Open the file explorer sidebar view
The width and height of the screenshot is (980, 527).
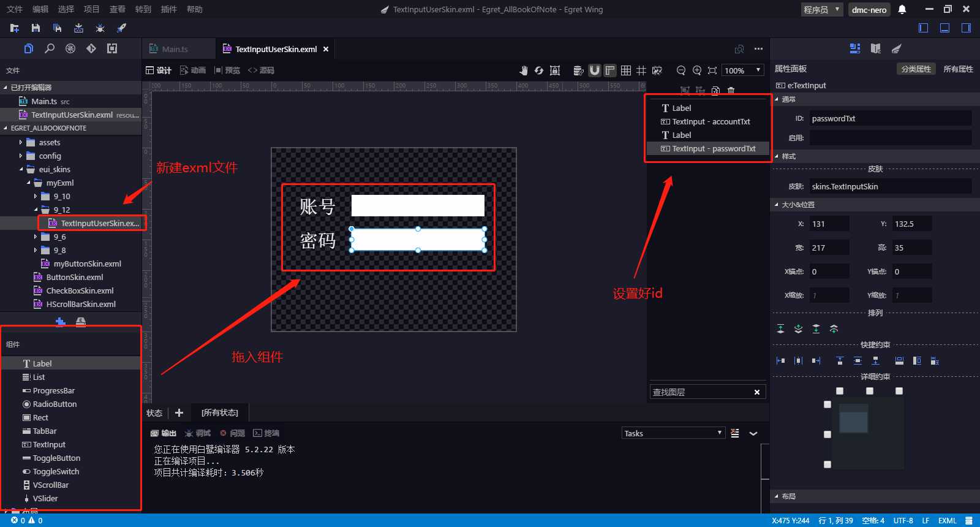click(x=28, y=48)
